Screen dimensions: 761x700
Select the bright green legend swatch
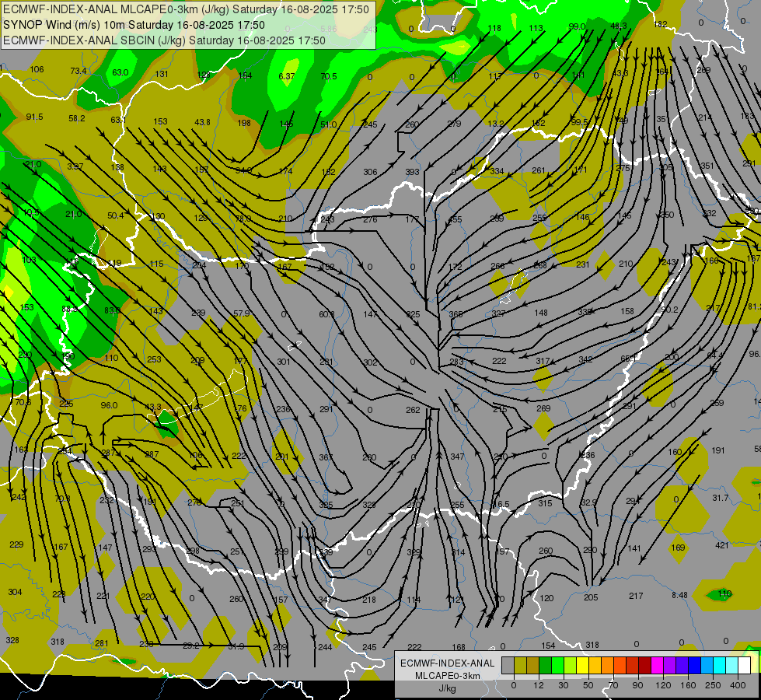pyautogui.click(x=557, y=665)
